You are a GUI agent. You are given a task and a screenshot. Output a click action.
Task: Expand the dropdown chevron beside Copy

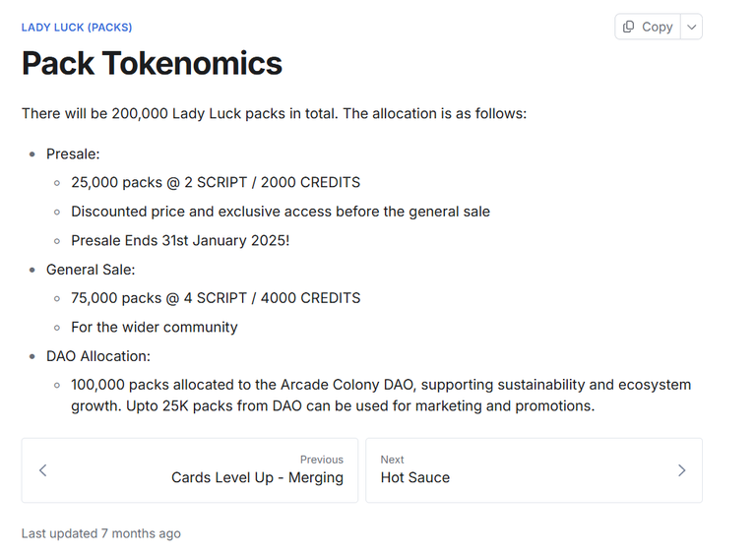pyautogui.click(x=691, y=27)
